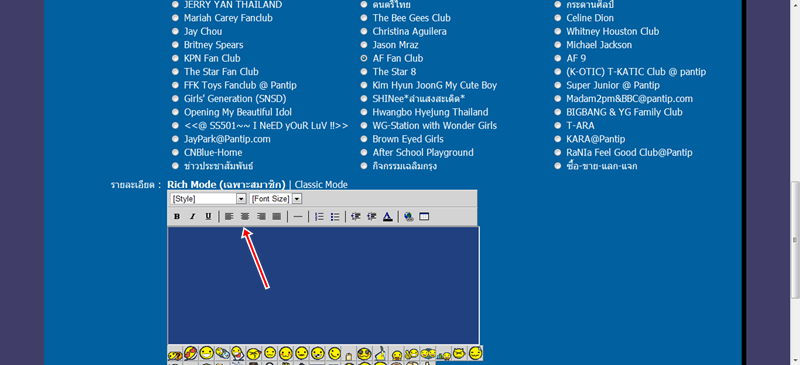Insert the first smiley emoticon
The image size is (800, 365).
(x=175, y=353)
